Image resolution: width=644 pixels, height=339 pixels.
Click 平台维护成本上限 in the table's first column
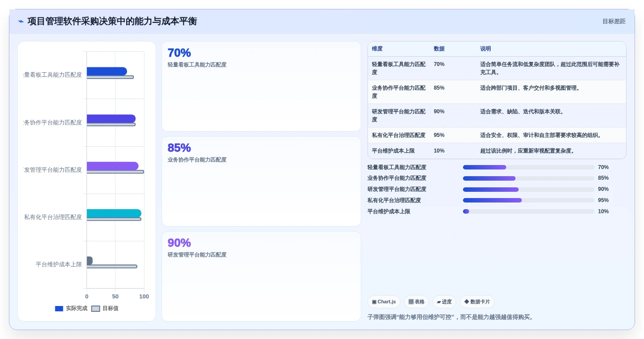point(393,151)
